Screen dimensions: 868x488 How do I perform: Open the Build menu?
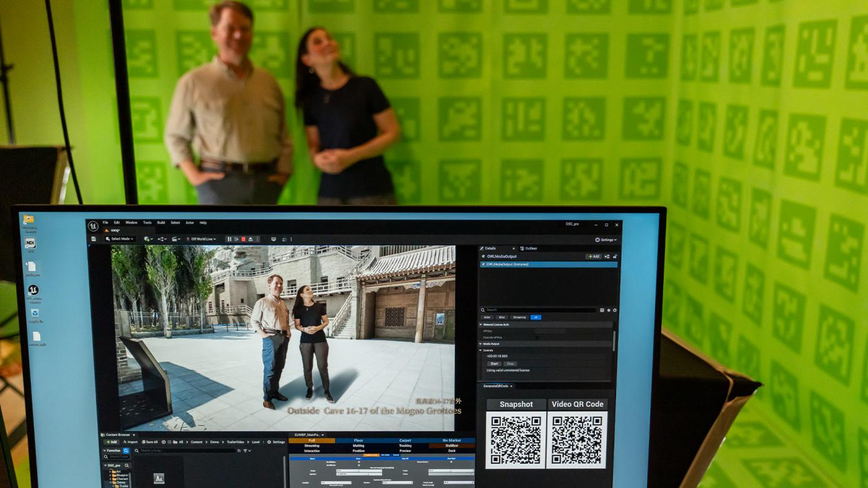[161, 223]
